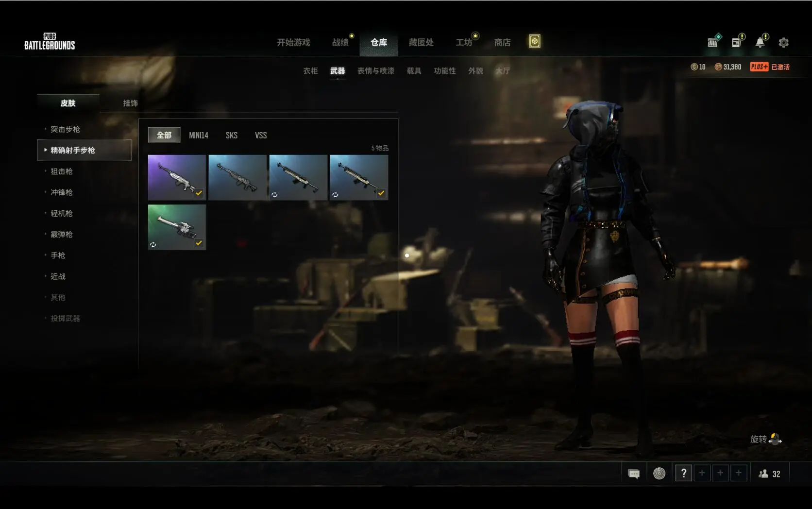This screenshot has width=812, height=509.
Task: Toggle checkmark on the purple rifle skin
Action: pyautogui.click(x=199, y=193)
